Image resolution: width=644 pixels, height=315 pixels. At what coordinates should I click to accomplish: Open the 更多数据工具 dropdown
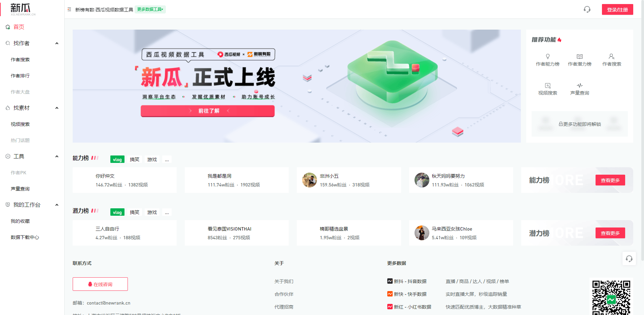point(150,9)
